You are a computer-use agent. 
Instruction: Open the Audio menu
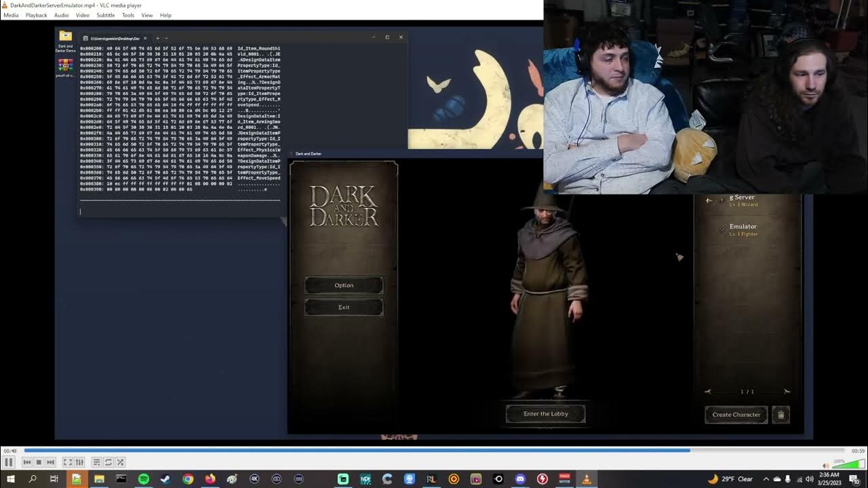click(61, 15)
